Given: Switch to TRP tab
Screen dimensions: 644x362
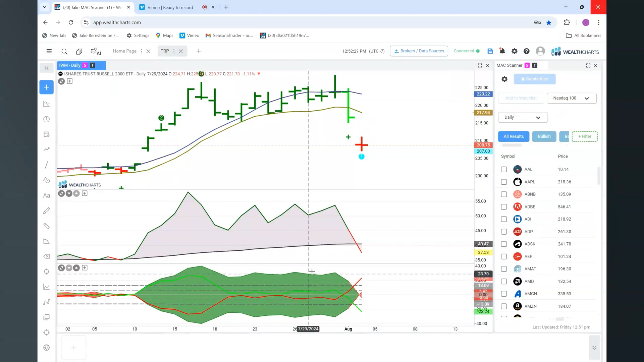Looking at the screenshot, I should (x=165, y=51).
